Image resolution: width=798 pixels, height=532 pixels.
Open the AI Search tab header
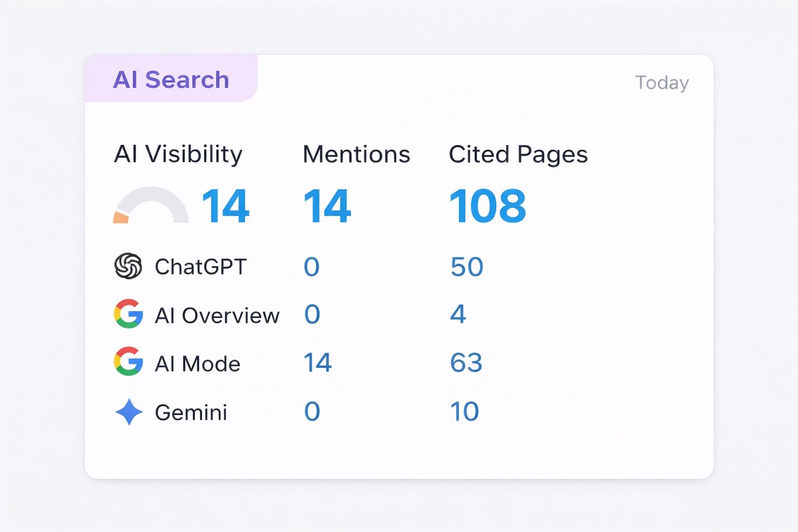171,80
